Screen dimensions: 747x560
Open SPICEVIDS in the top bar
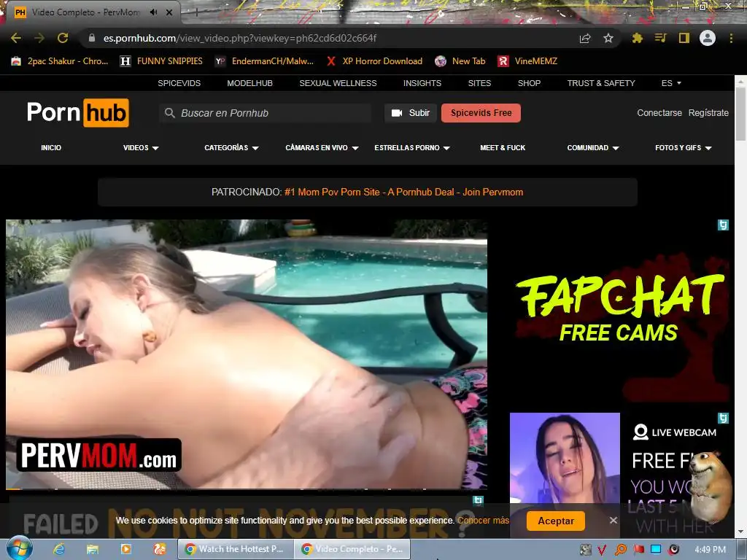pyautogui.click(x=179, y=83)
